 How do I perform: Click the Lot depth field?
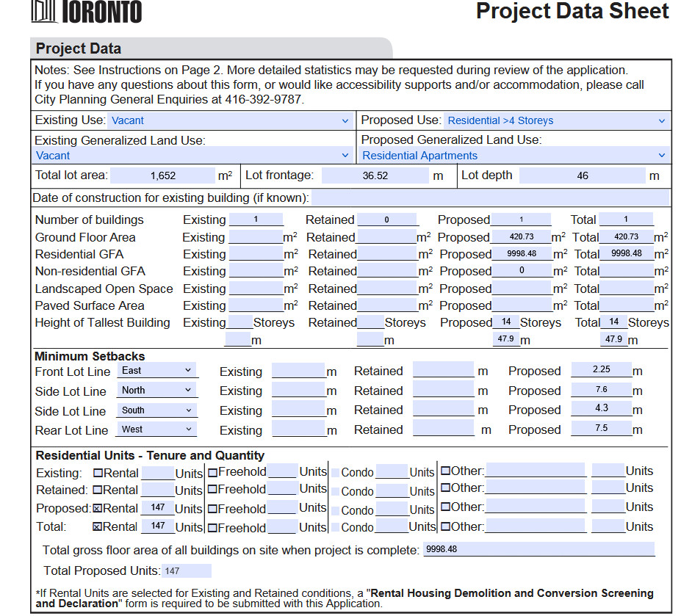[583, 176]
